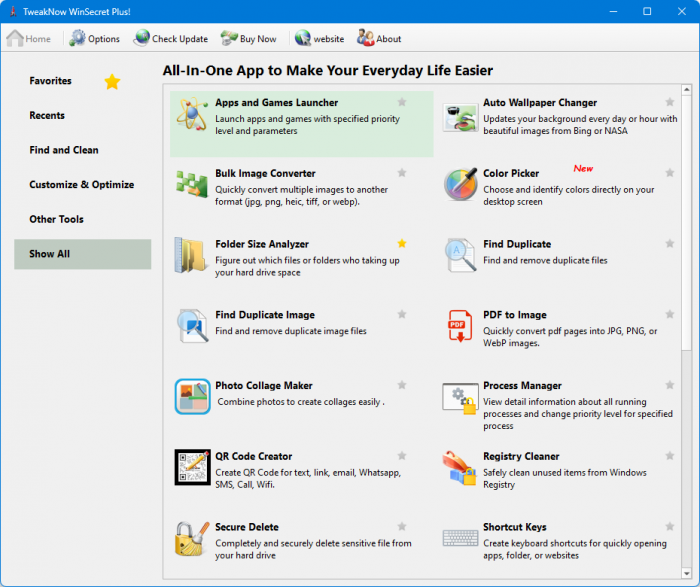Click the Secure Delete padlock icon
The image size is (700, 587).
[x=192, y=538]
